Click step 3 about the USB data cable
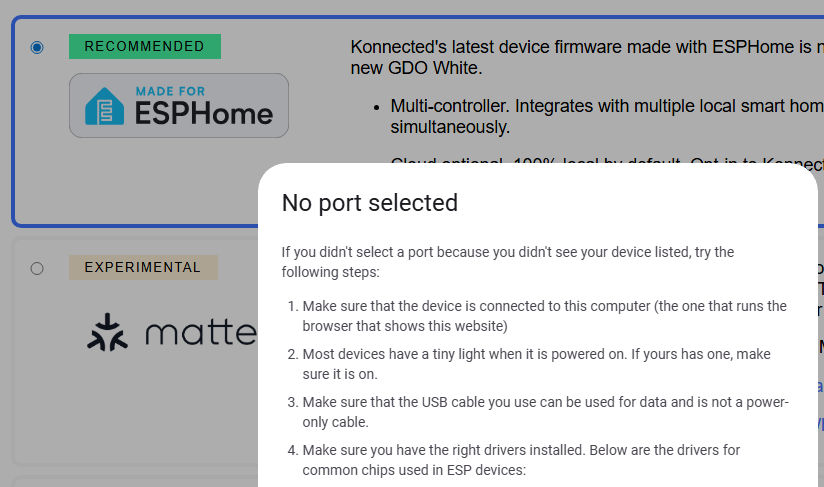The image size is (824, 487). (544, 412)
